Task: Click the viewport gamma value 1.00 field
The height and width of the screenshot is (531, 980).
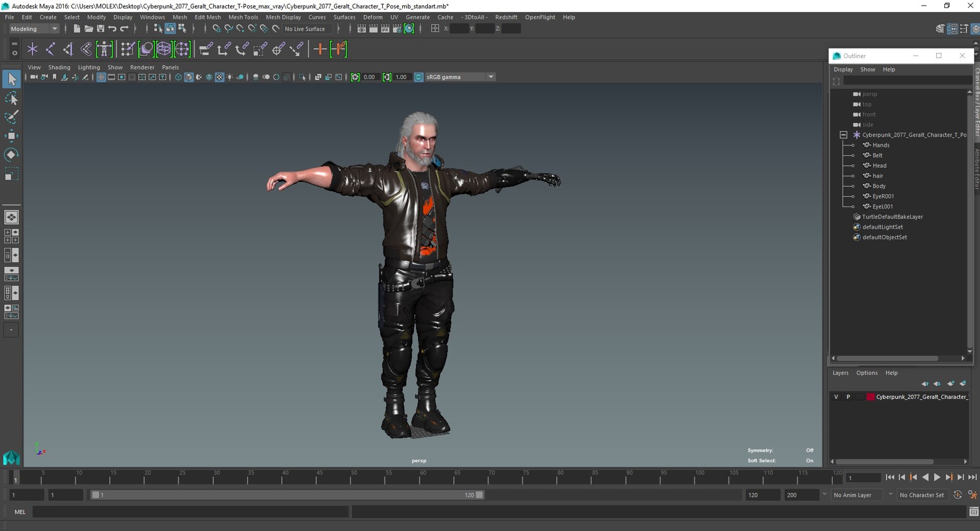Action: pyautogui.click(x=402, y=77)
